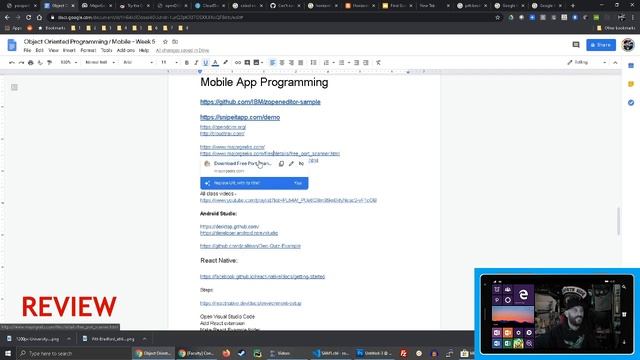Open the developer.android.com studio link
This screenshot has width=640, height=360.
(x=239, y=233)
